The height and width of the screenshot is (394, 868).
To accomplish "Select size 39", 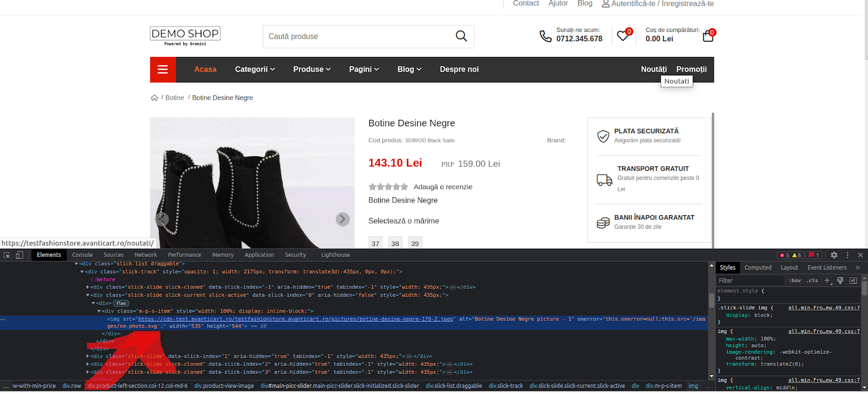I will click(415, 243).
